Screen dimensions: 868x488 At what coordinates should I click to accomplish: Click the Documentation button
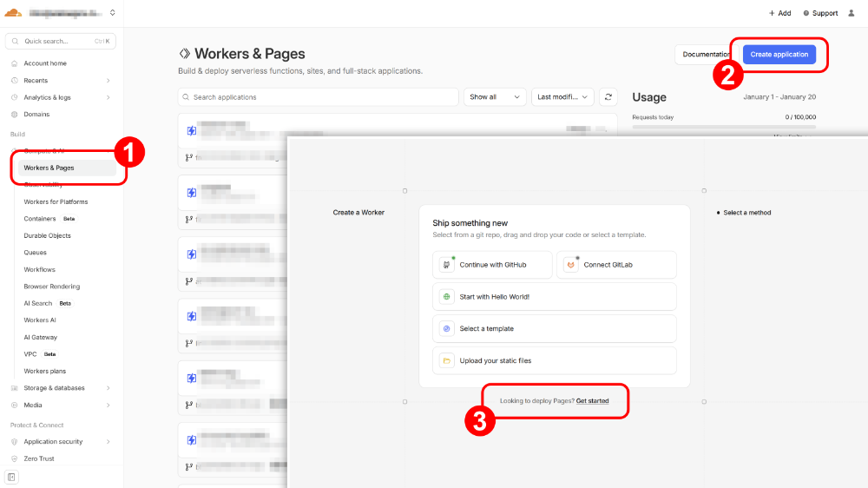click(705, 55)
